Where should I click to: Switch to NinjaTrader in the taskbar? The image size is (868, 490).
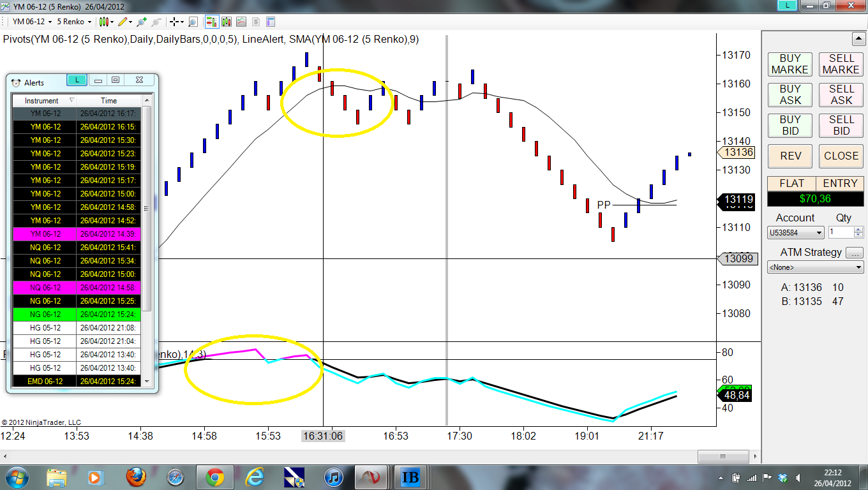point(370,477)
